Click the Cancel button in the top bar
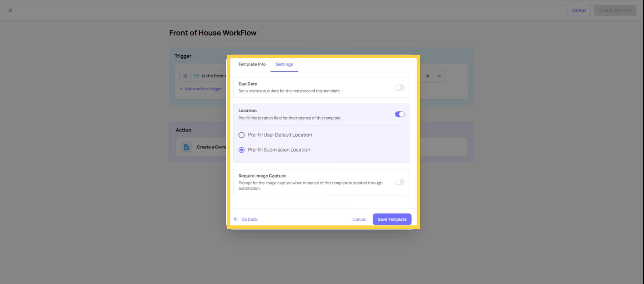Viewport: 644px width, 284px height. [579, 10]
